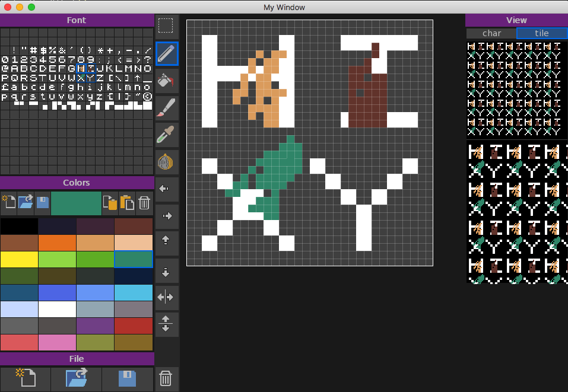Switch to the char view tab
568x392 pixels.
point(491,33)
